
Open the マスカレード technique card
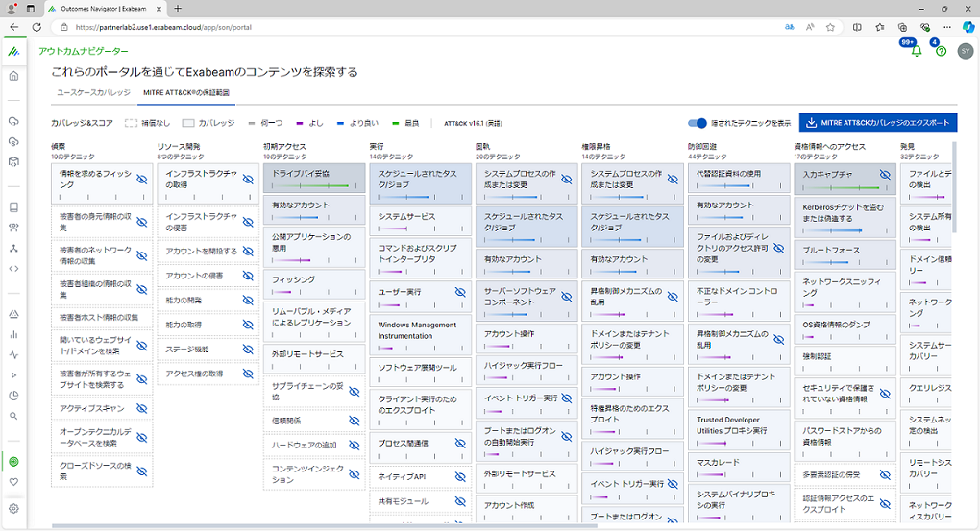tap(738, 468)
